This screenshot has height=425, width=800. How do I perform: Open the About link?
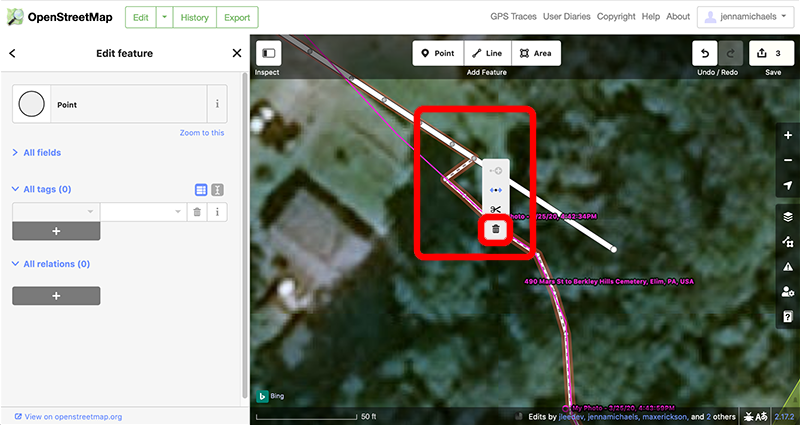coord(678,16)
